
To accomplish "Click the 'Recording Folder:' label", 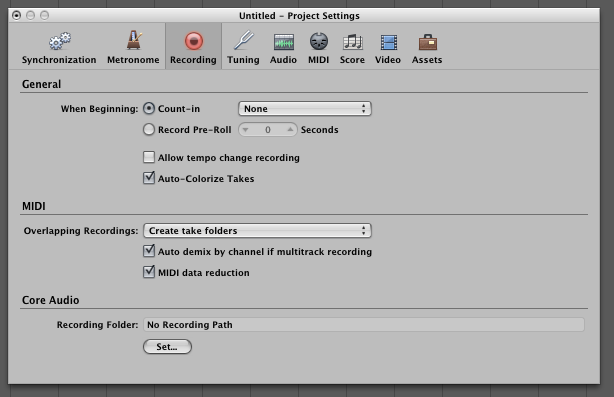I will pyautogui.click(x=97, y=325).
